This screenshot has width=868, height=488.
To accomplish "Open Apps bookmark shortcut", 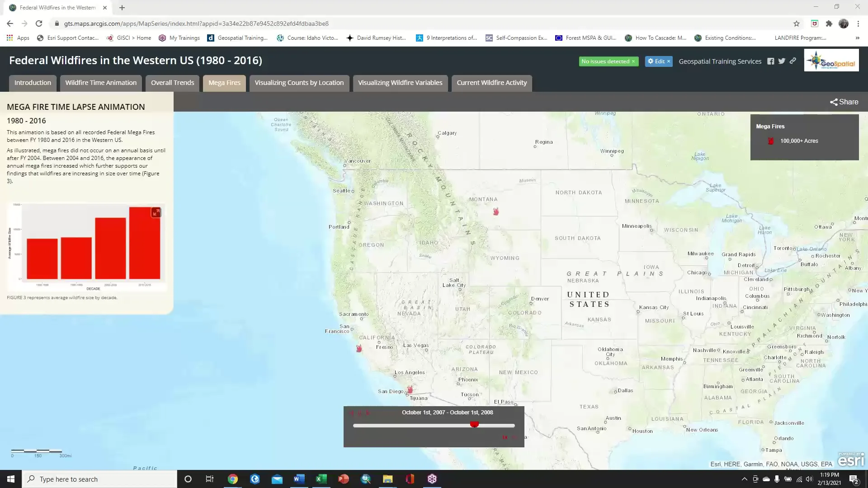I will point(18,38).
